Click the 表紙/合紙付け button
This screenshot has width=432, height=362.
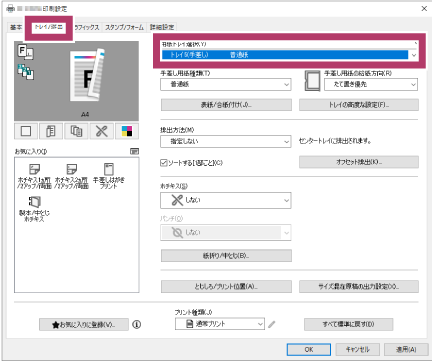pyautogui.click(x=226, y=105)
